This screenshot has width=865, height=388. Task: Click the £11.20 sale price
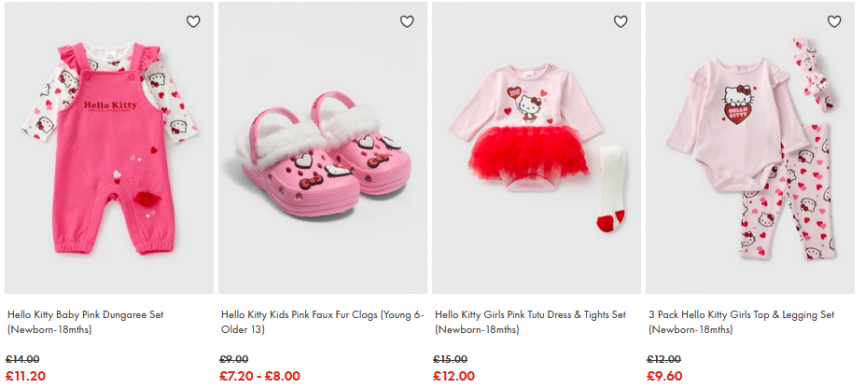[x=25, y=376]
